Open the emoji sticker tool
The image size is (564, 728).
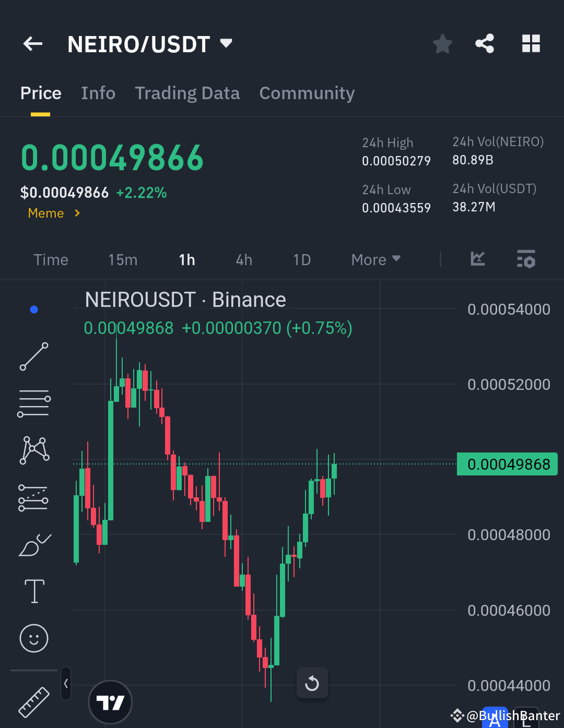tap(33, 637)
